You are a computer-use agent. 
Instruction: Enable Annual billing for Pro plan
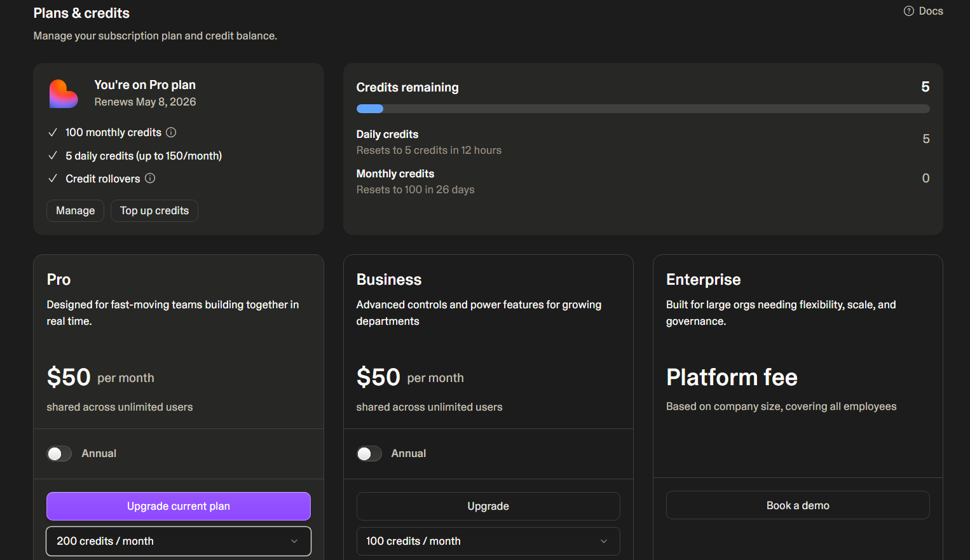coord(59,453)
